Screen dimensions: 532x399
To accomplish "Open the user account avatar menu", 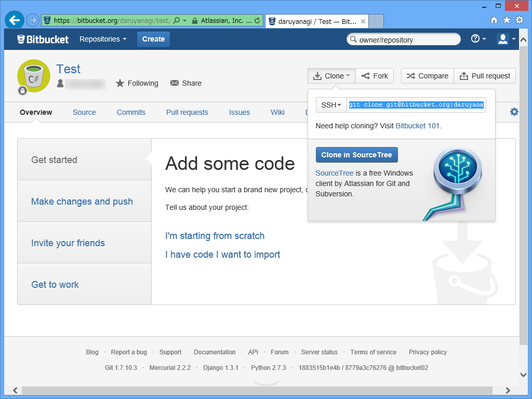I will (503, 39).
